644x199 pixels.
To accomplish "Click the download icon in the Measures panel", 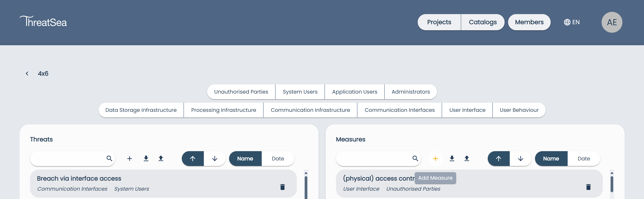I will pos(452,158).
